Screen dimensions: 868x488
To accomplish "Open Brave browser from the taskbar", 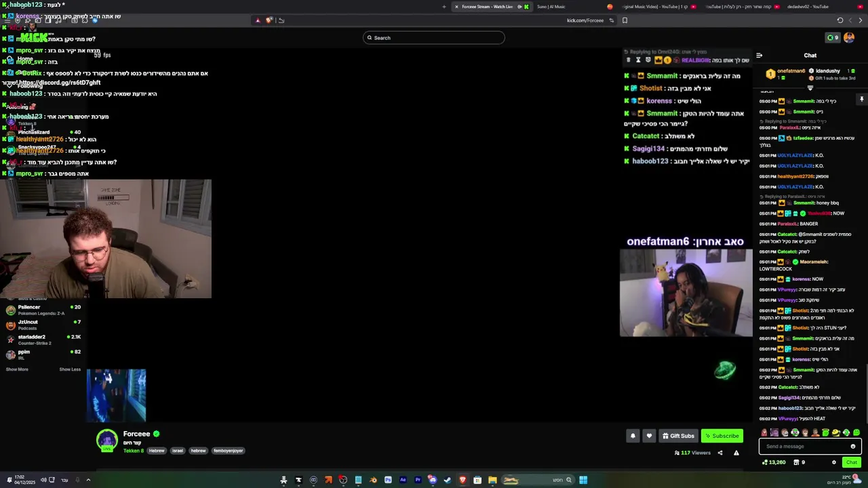I will 462,480.
